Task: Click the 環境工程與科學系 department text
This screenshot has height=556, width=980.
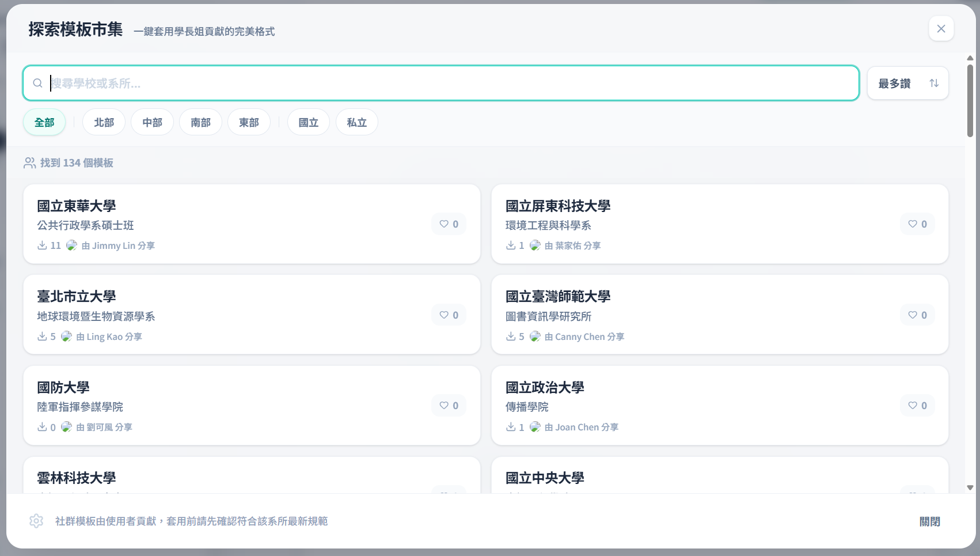Action: click(x=549, y=225)
